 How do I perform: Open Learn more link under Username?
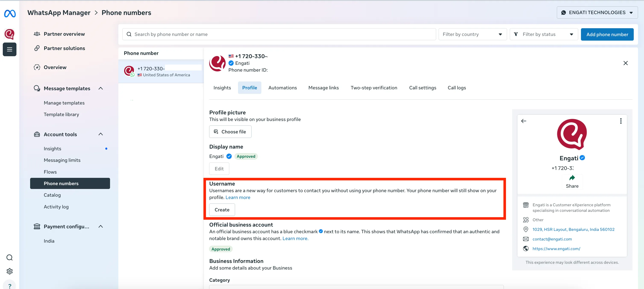(x=238, y=197)
